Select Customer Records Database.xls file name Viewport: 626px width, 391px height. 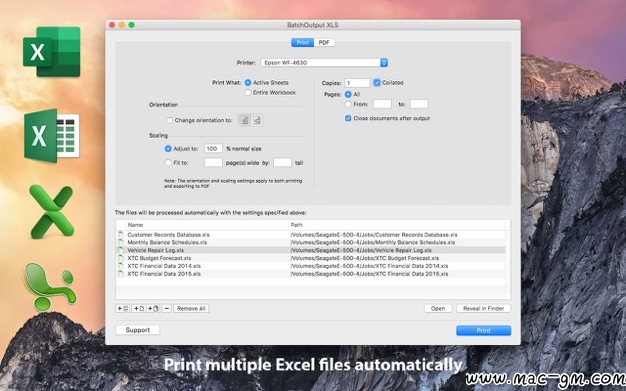tap(168, 235)
